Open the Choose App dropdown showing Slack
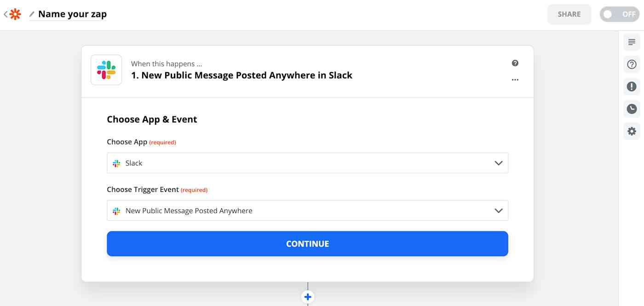The image size is (644, 306). pos(307,163)
